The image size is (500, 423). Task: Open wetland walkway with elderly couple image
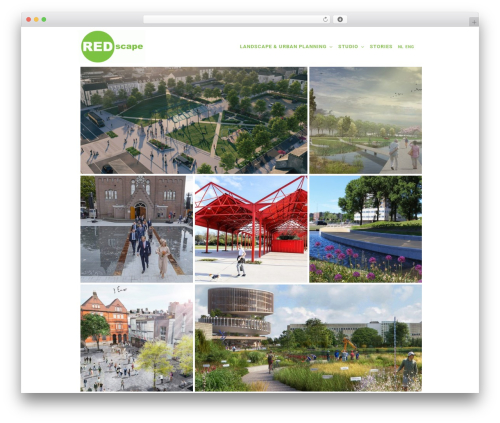tap(365, 120)
